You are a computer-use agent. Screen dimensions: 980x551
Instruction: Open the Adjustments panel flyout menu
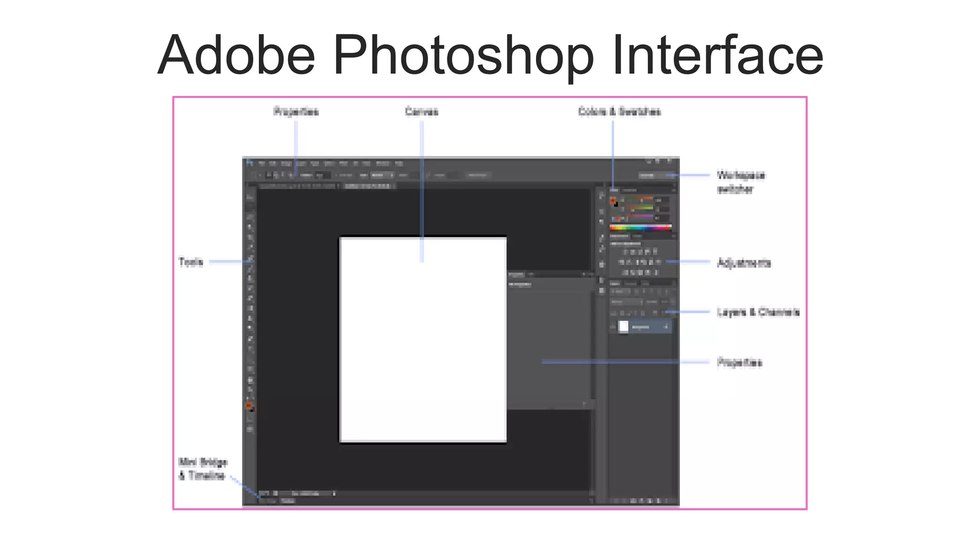673,236
